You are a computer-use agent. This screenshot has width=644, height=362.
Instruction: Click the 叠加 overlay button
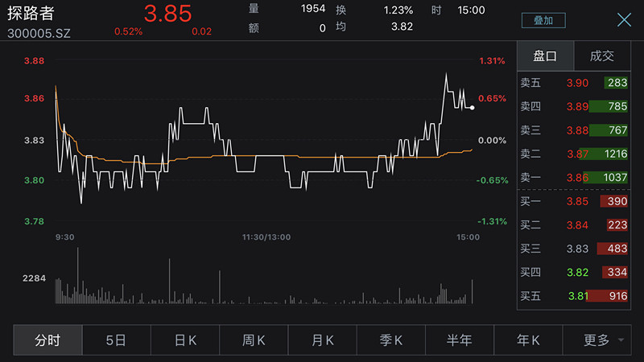(x=543, y=20)
